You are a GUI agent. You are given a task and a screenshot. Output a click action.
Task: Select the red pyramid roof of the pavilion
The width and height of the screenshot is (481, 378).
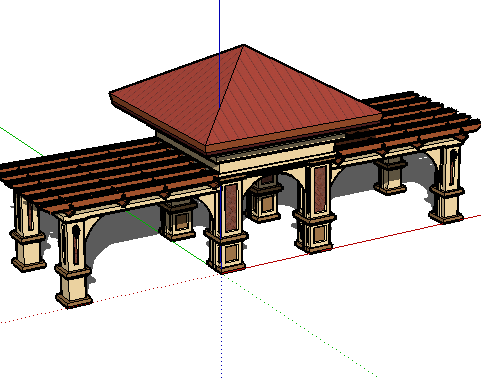(x=245, y=100)
